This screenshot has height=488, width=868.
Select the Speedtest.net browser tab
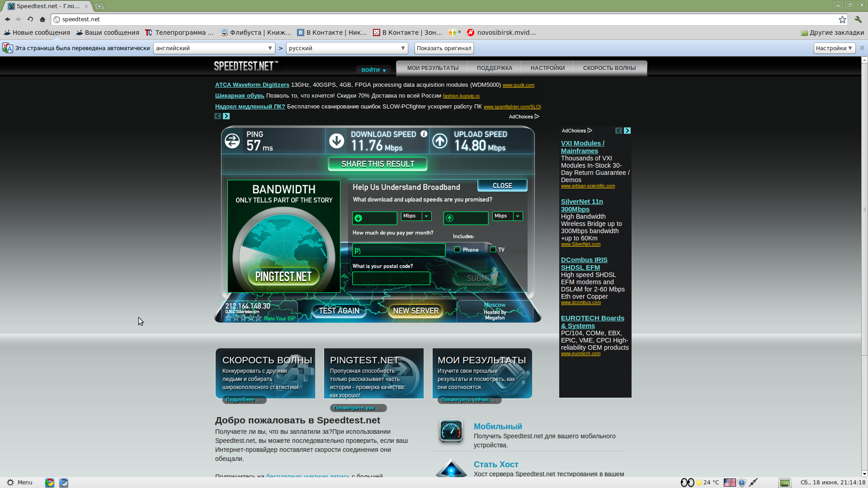pos(47,6)
